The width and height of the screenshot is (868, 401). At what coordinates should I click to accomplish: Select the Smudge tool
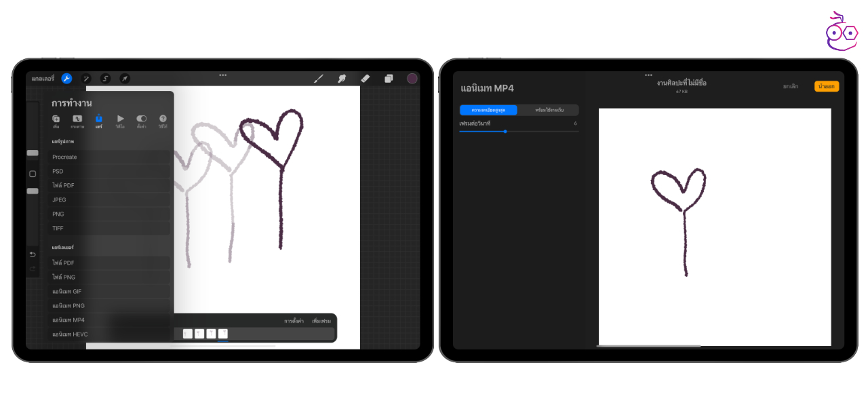[x=342, y=79]
